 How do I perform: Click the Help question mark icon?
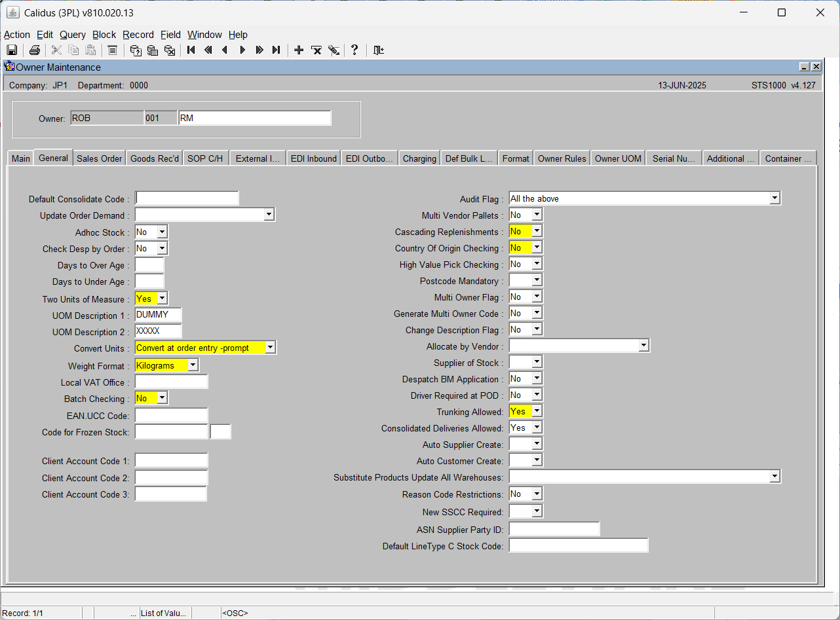click(x=354, y=50)
